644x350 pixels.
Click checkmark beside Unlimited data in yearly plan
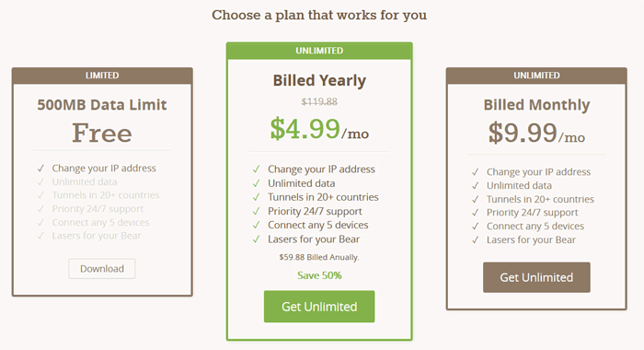(257, 183)
